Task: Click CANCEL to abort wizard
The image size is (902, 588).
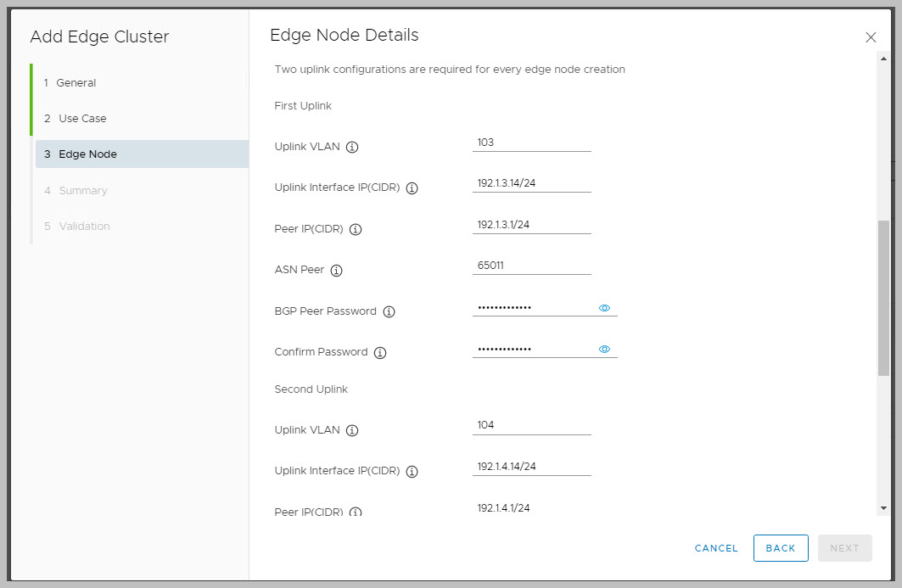Action: (x=716, y=548)
